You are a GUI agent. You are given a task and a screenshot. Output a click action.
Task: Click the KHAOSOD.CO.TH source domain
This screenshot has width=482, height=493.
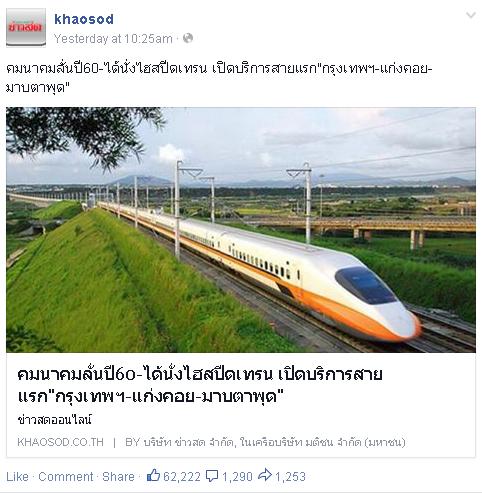point(61,442)
